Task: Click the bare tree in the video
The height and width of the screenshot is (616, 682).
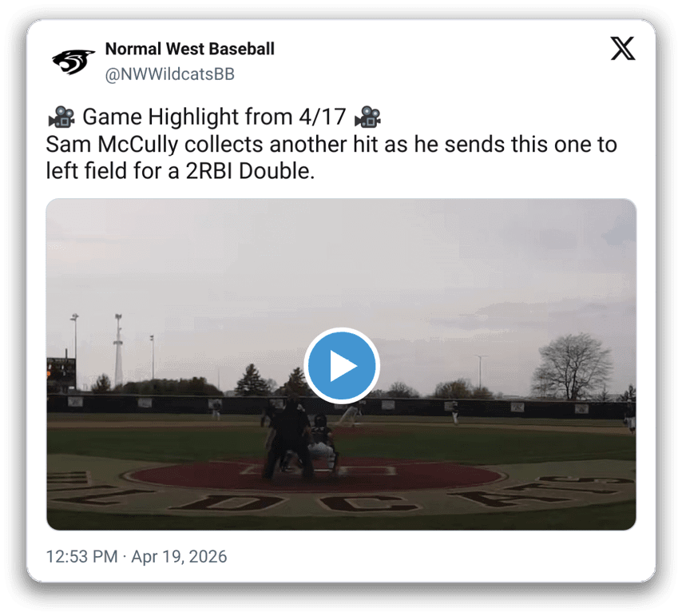Action: pos(573,367)
